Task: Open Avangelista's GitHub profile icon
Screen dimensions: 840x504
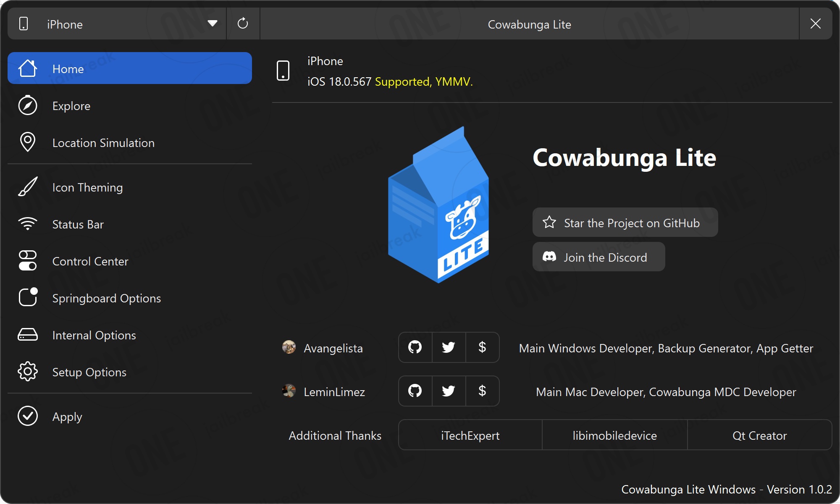Action: pos(415,347)
